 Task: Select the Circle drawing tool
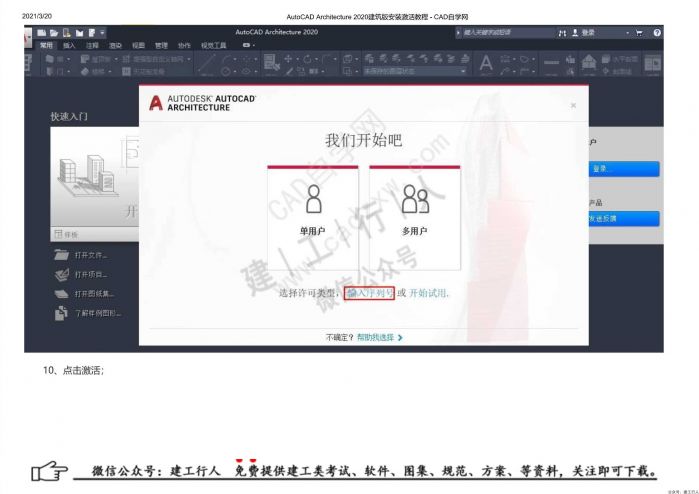point(226,71)
